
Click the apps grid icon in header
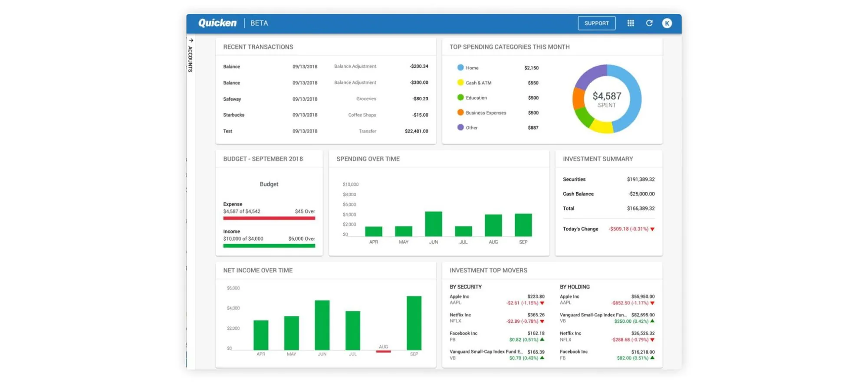tap(630, 23)
